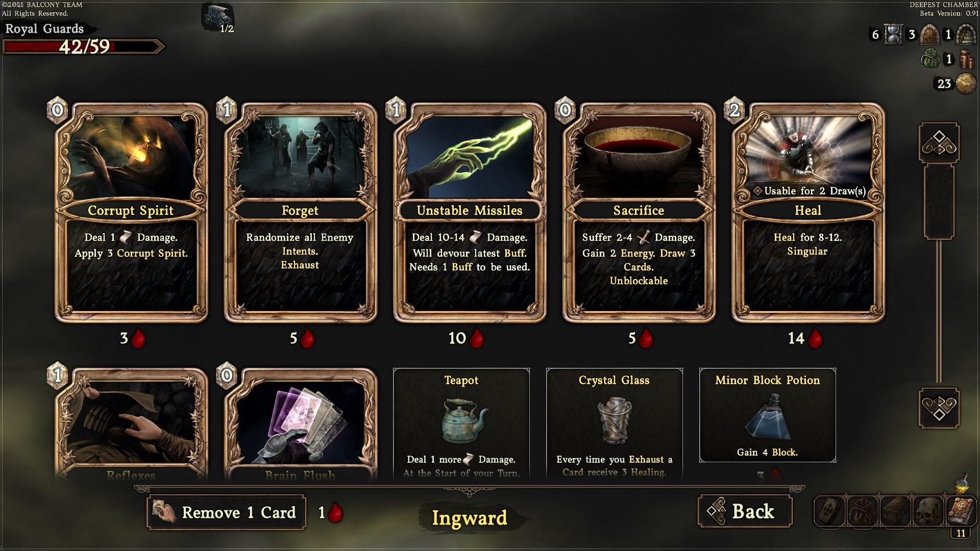980x551 pixels.
Task: Select the Sacrifice card
Action: point(639,213)
